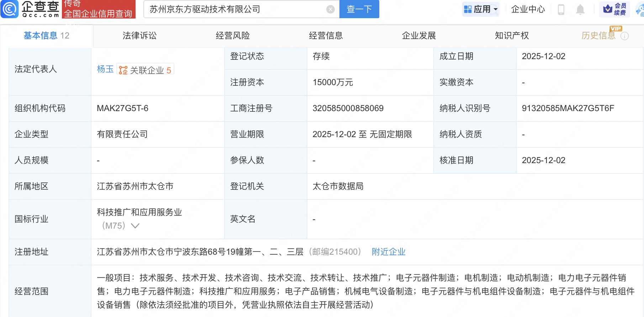This screenshot has width=644, height=317.
Task: Go to the 企业发展 tab
Action: click(419, 36)
